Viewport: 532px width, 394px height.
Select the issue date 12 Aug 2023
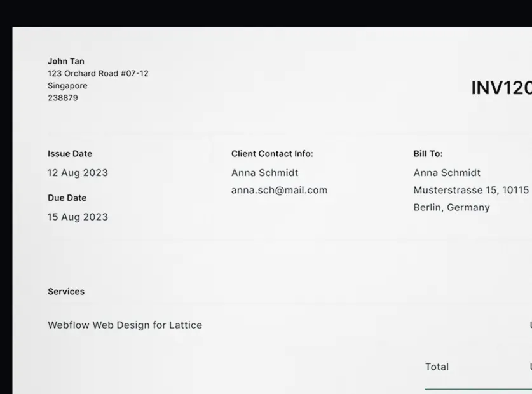78,172
